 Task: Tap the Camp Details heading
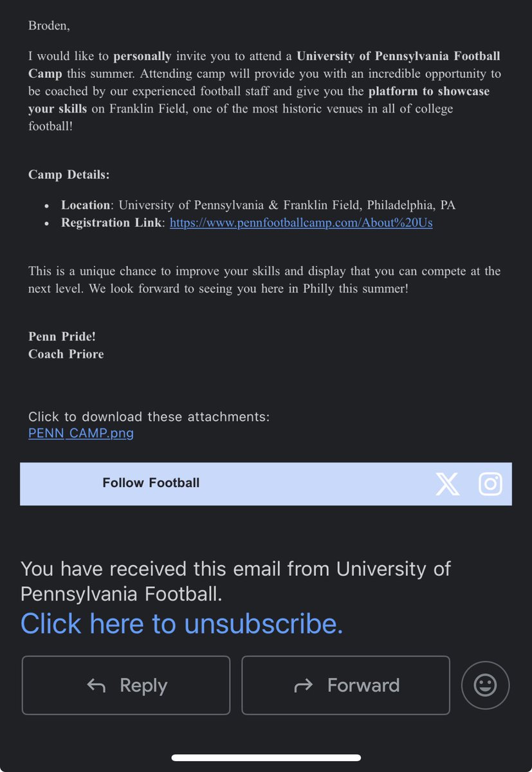click(x=69, y=175)
